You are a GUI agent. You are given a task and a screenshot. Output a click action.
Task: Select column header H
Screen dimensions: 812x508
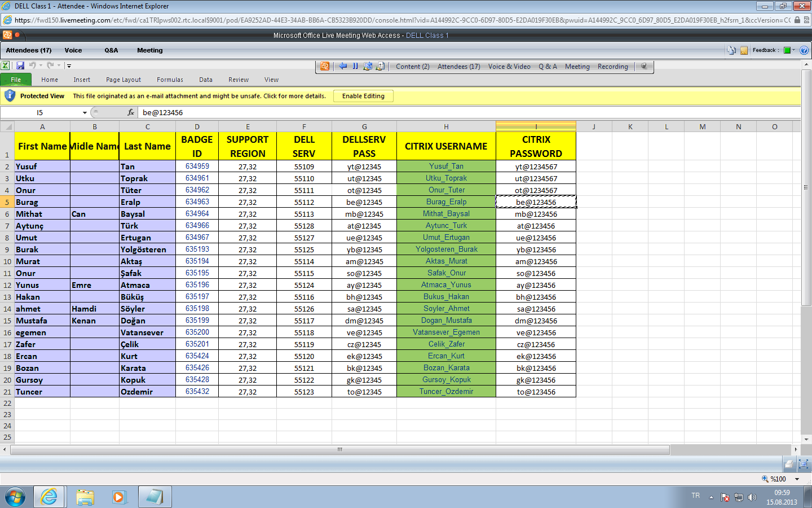pos(446,126)
